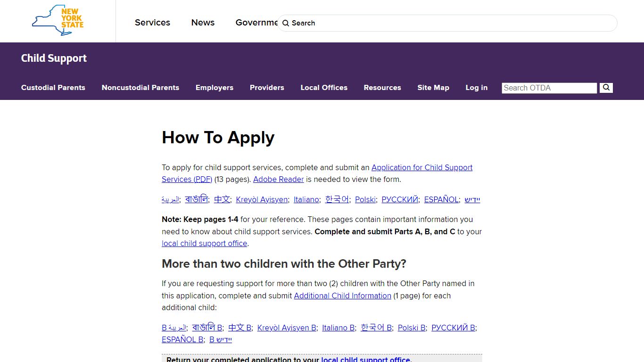Open the 中文 B form link
644x362 pixels.
point(239,328)
